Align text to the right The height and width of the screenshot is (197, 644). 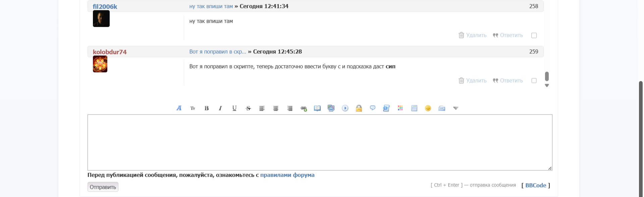(x=290, y=108)
